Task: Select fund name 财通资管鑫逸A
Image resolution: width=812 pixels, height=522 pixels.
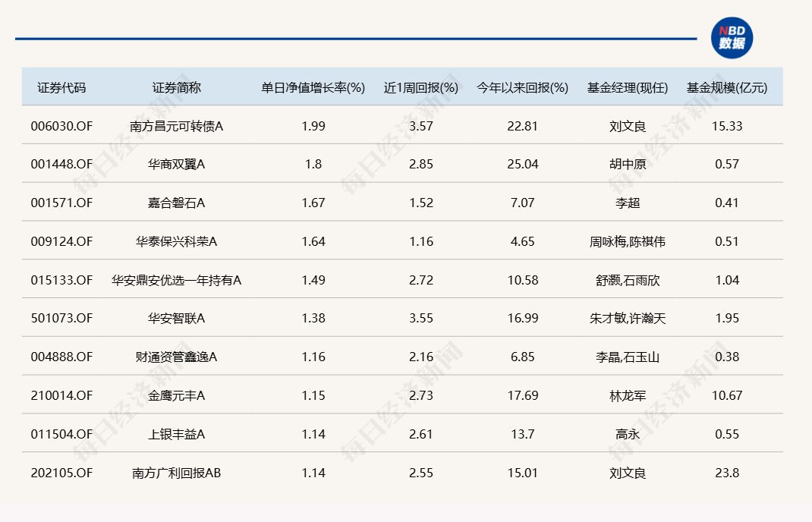Action: (176, 357)
